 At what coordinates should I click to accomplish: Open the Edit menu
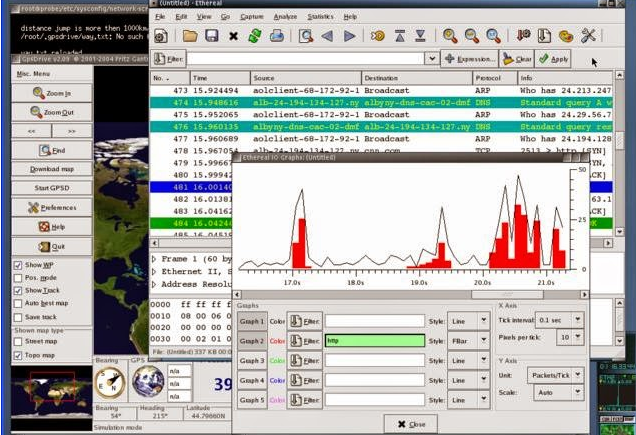click(181, 17)
